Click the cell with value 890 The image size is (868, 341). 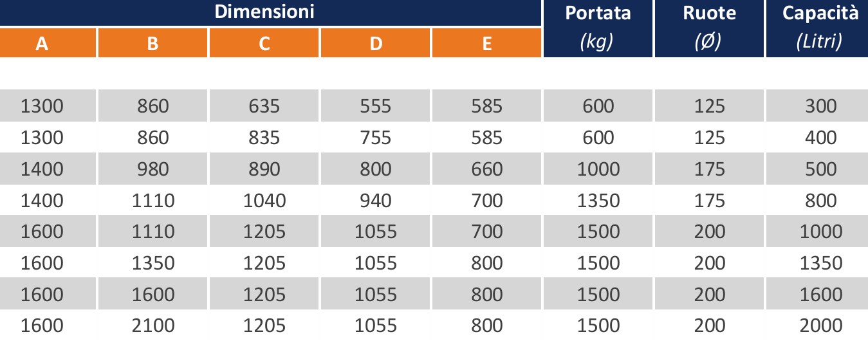[x=264, y=169]
